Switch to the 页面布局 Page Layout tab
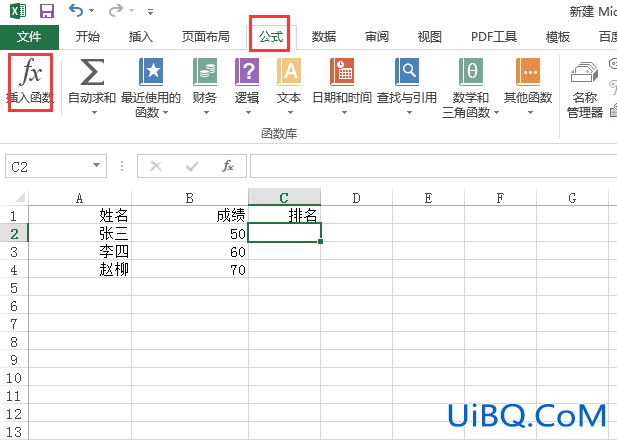 205,37
